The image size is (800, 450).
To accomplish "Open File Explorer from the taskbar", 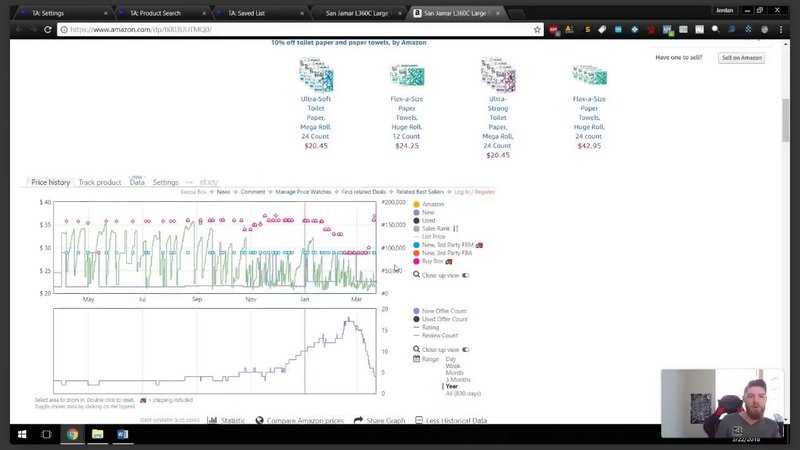I will click(97, 434).
